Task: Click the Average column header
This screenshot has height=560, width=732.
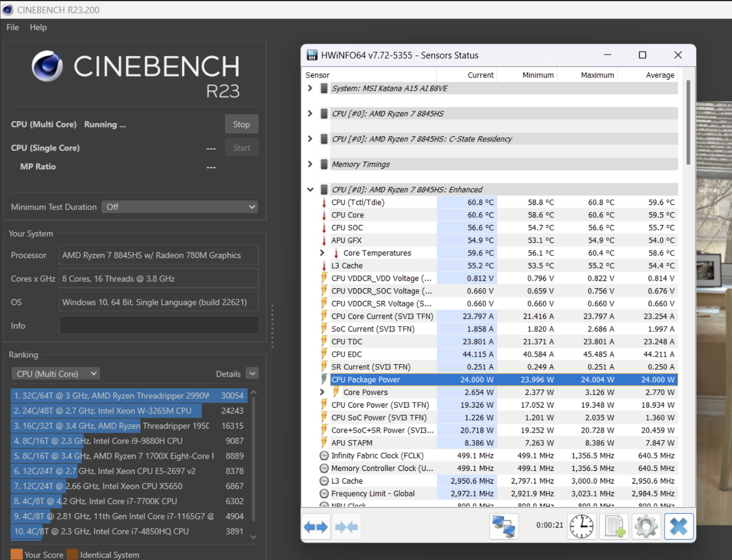Action: point(647,75)
